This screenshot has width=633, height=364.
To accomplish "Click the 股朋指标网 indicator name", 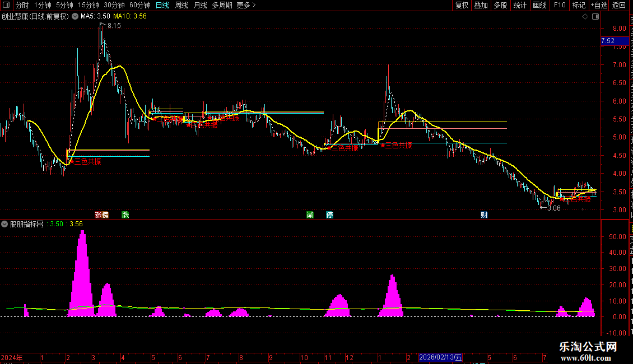I will [x=27, y=224].
